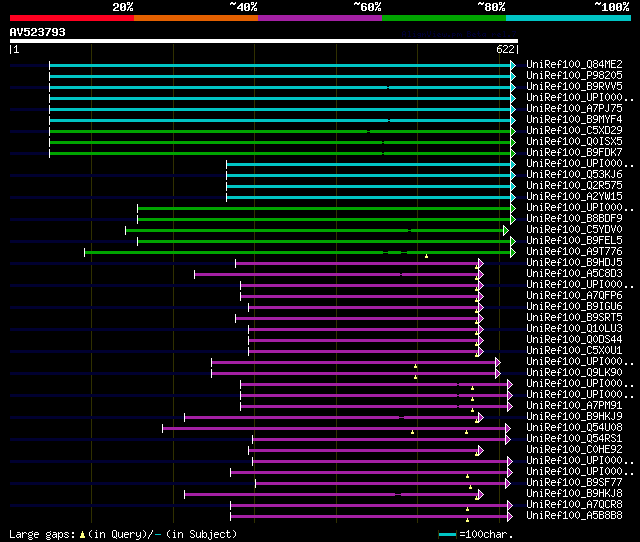The height and width of the screenshot is (542, 640).
Task: Open hit UniRef100_B9MYF4
Action: tap(574, 120)
